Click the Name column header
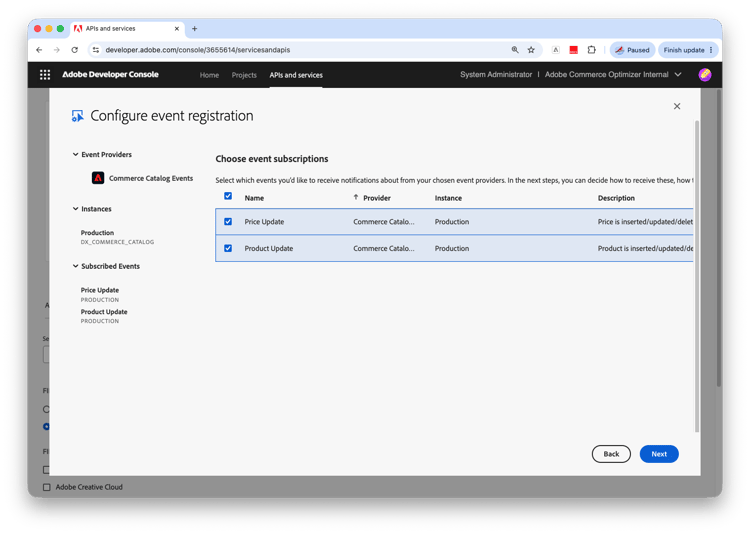This screenshot has width=750, height=534. tap(254, 198)
